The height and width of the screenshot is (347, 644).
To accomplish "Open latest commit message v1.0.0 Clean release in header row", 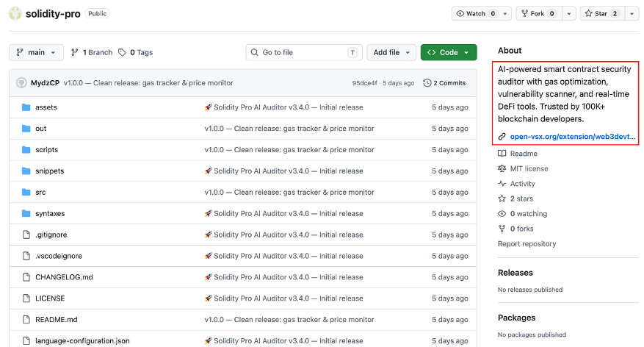I will click(148, 82).
